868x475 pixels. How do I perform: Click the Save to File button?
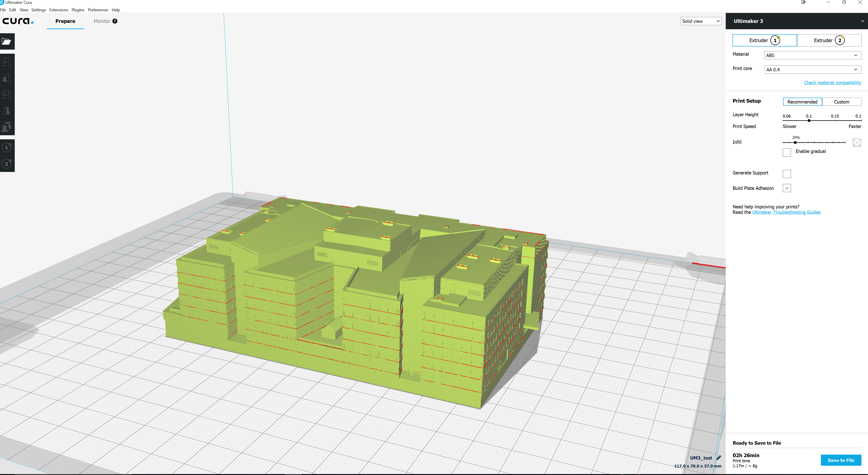coord(841,460)
